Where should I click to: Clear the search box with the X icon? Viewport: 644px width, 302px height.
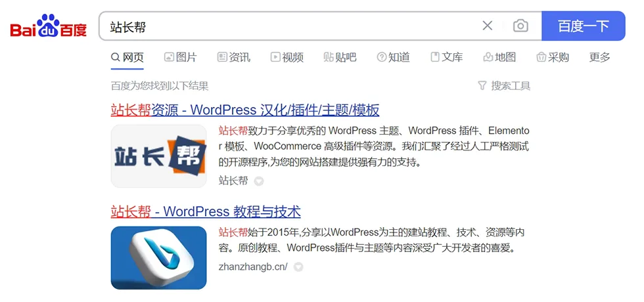click(487, 26)
